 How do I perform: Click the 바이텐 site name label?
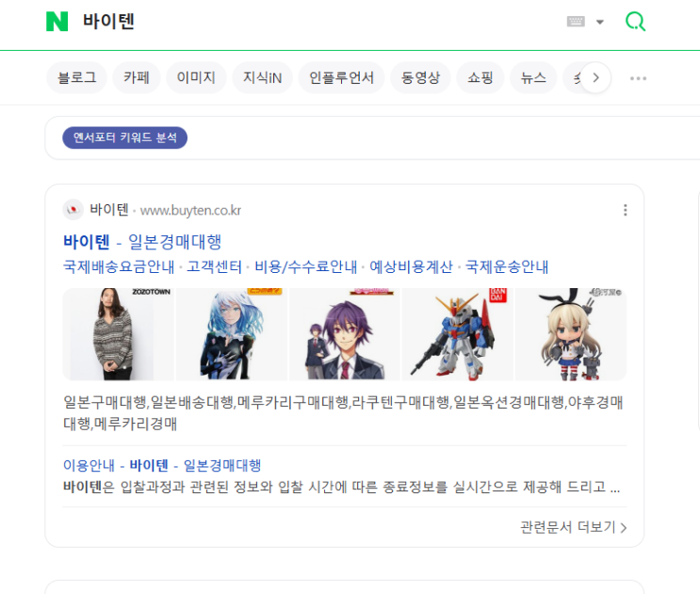pos(109,210)
